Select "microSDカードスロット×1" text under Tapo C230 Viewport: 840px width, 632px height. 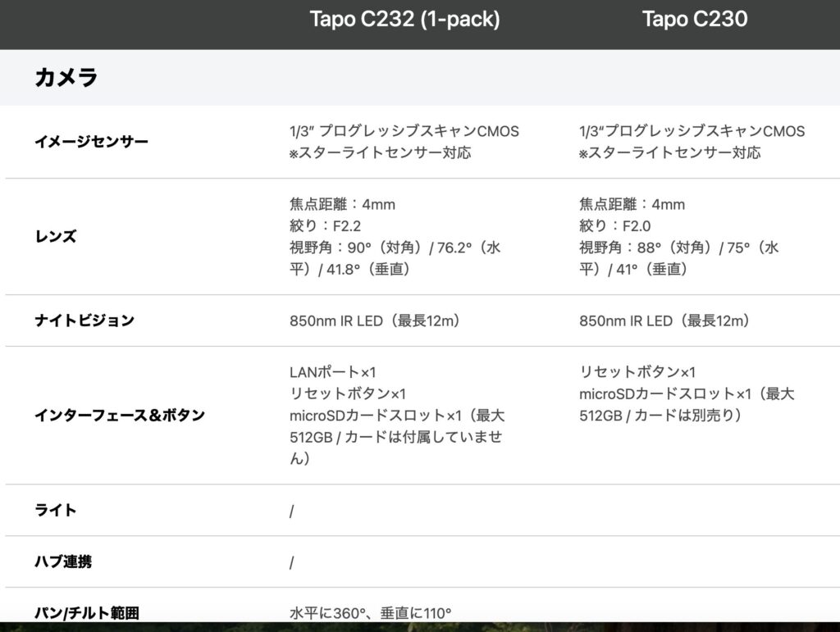tap(665, 393)
